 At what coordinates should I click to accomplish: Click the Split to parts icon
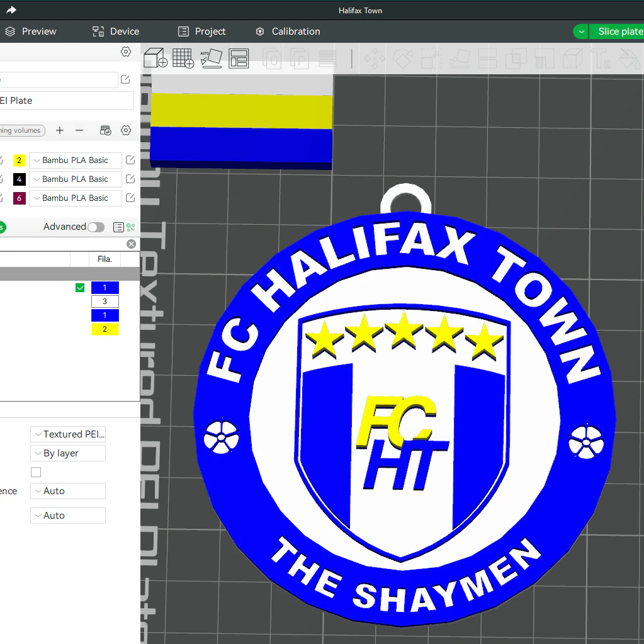coord(300,58)
